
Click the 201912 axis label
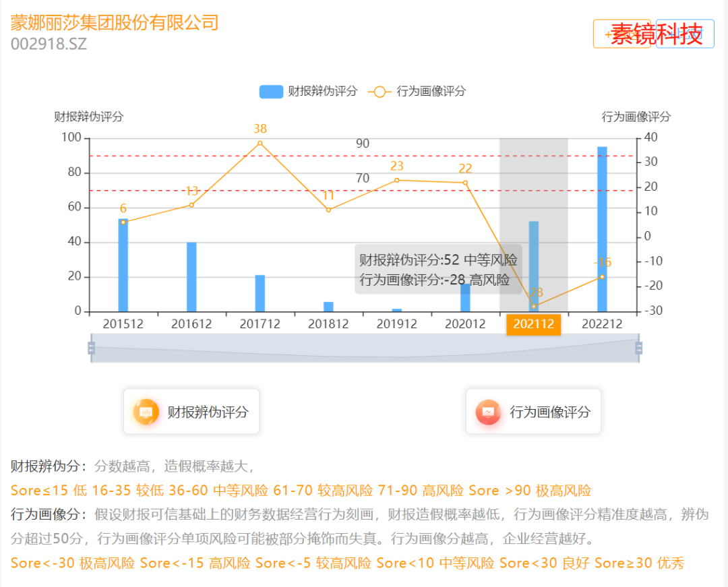tap(397, 324)
